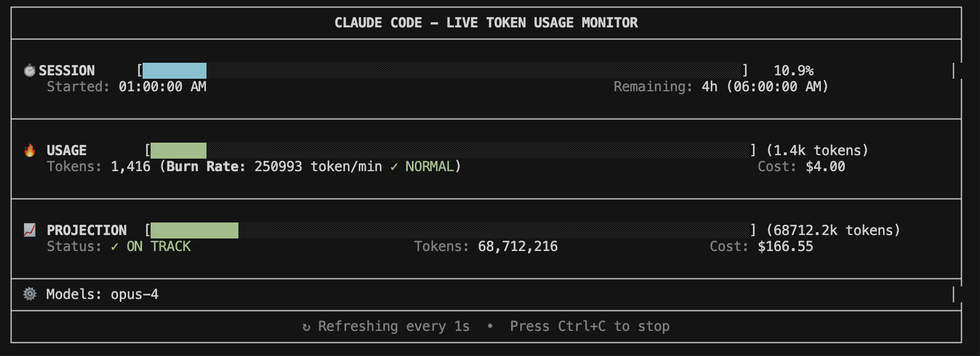
Task: Click the gear icon beside Models
Action: click(x=30, y=294)
